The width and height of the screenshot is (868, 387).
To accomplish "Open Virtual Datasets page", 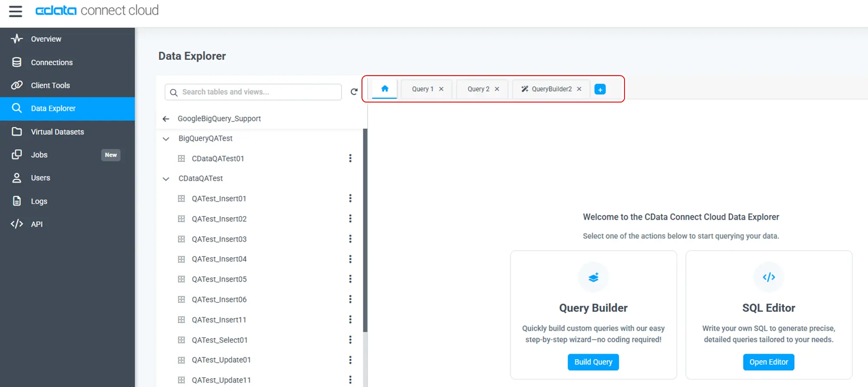I will pyautogui.click(x=67, y=132).
